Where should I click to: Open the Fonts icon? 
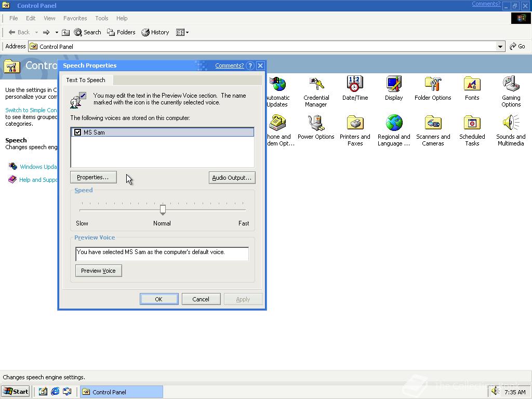pyautogui.click(x=472, y=88)
